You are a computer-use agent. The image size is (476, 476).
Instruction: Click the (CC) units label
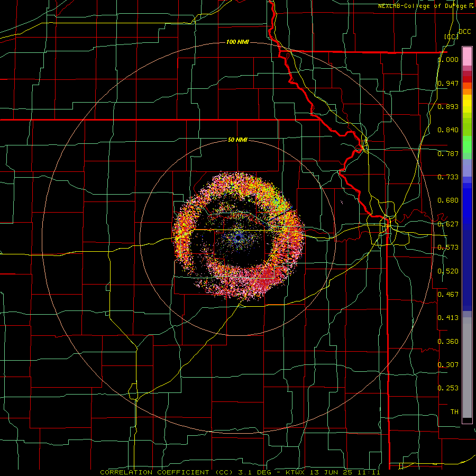[x=452, y=36]
